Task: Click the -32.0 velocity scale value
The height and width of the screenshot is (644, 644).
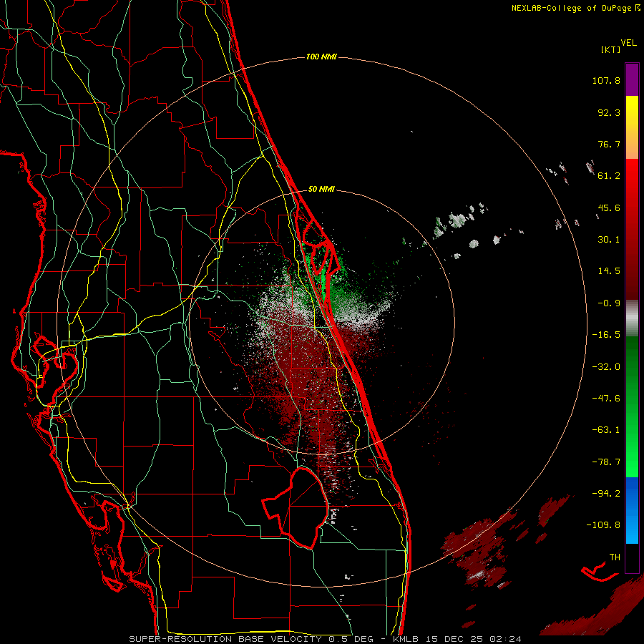Action: 606,367
